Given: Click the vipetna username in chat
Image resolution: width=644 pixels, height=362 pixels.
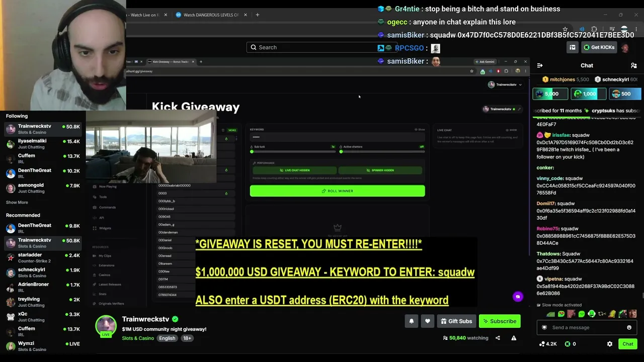Looking at the screenshot, I should pyautogui.click(x=553, y=279).
